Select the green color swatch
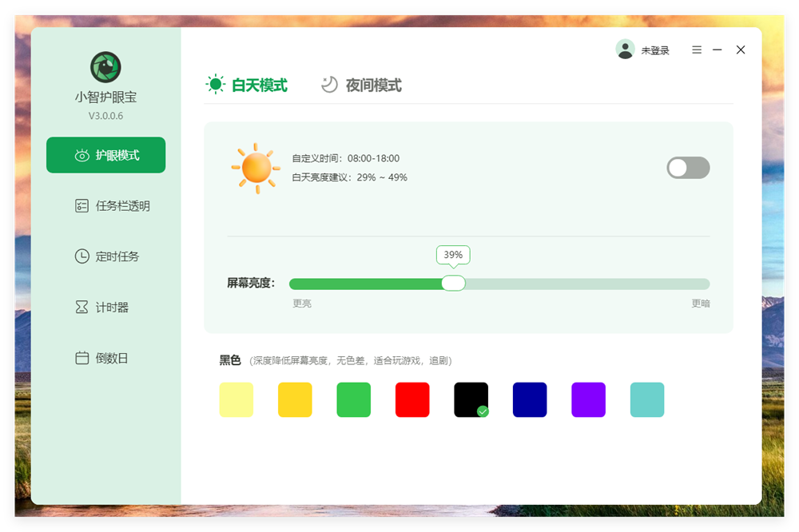Image resolution: width=799 pixels, height=532 pixels. (354, 399)
